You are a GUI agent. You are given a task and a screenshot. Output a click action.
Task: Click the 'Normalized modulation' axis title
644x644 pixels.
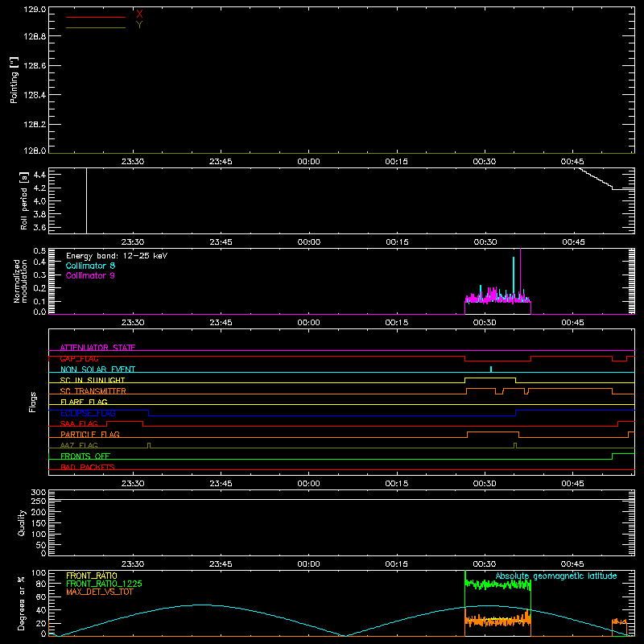pos(20,281)
